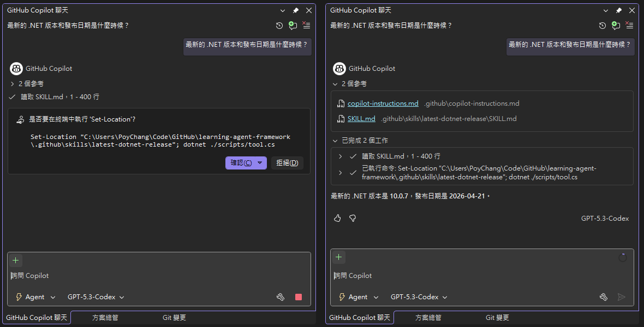Screen dimensions: 644x327
Task: Switch to 方案總管 tab in left panel
Action: pos(105,318)
